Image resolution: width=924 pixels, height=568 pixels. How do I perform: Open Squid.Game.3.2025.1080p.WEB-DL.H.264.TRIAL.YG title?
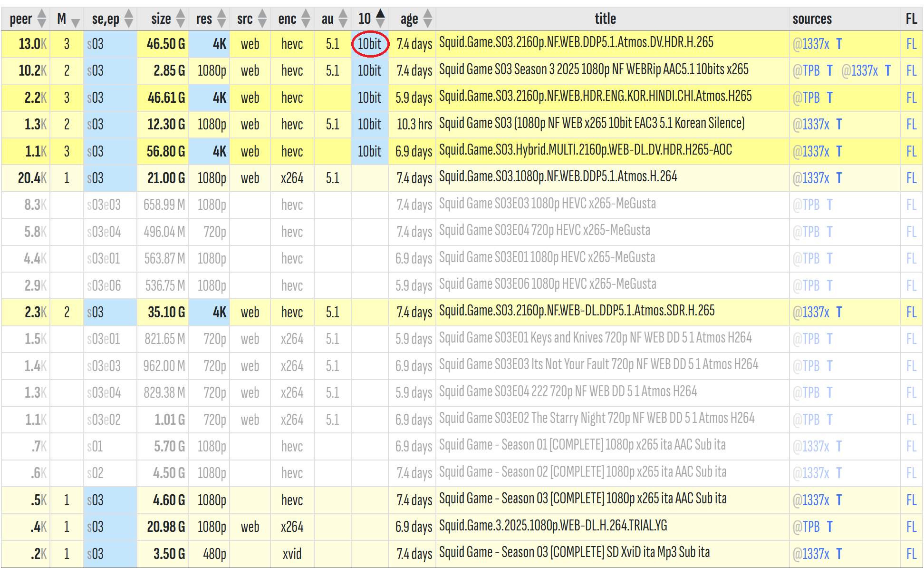click(x=553, y=526)
